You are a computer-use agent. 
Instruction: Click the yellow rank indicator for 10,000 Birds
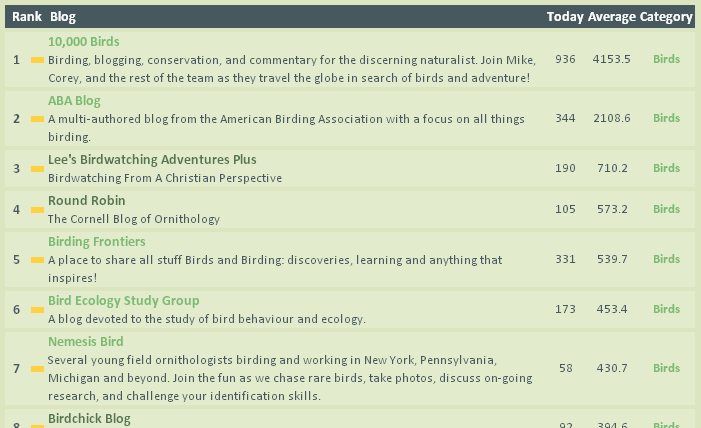(38, 60)
